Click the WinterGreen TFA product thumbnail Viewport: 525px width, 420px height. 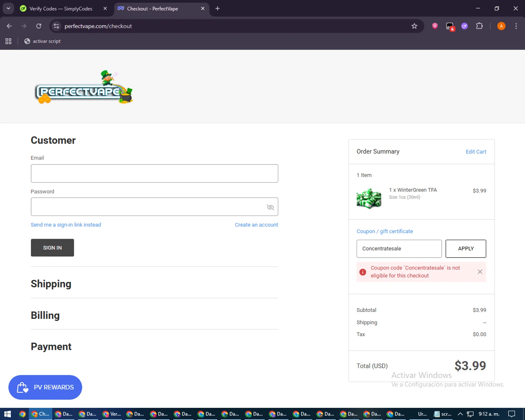369,198
